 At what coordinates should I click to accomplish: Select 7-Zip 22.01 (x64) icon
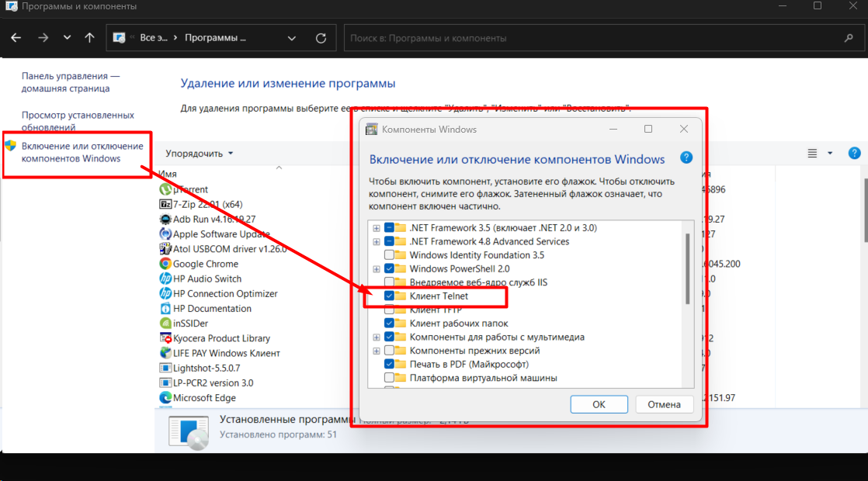tap(165, 204)
